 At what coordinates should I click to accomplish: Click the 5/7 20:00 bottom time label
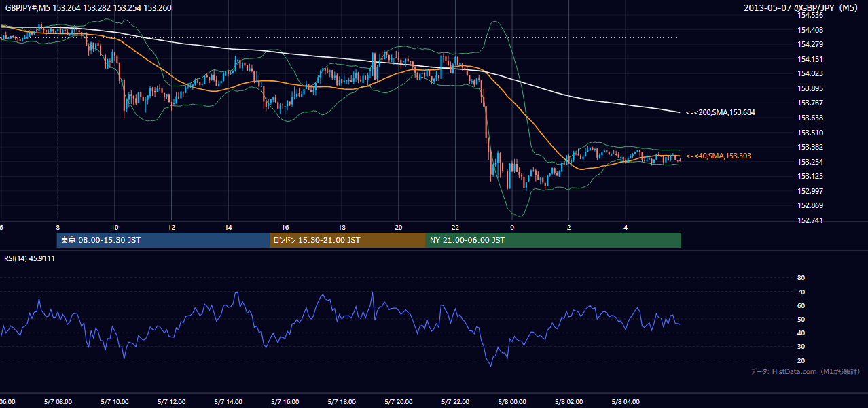point(399,402)
